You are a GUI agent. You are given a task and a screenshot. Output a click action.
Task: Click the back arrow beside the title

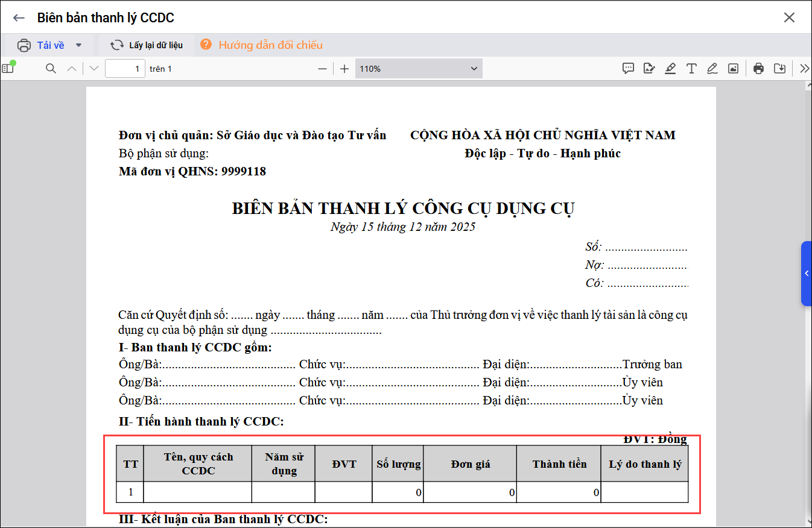pyautogui.click(x=19, y=17)
